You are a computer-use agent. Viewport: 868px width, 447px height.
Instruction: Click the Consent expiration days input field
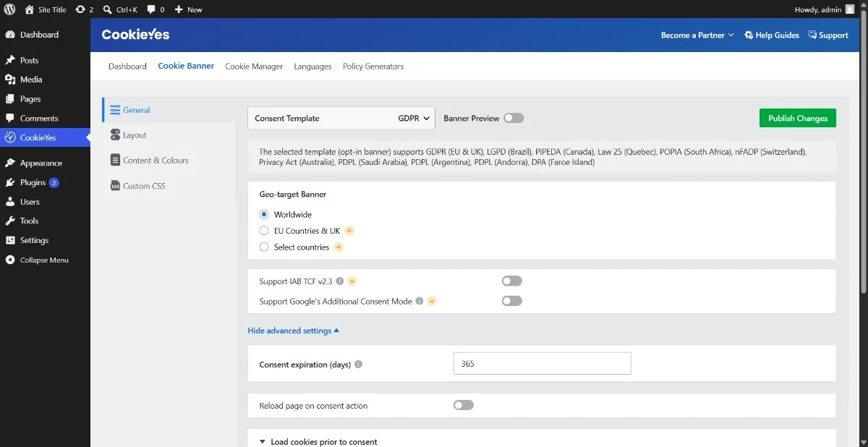[x=542, y=364]
